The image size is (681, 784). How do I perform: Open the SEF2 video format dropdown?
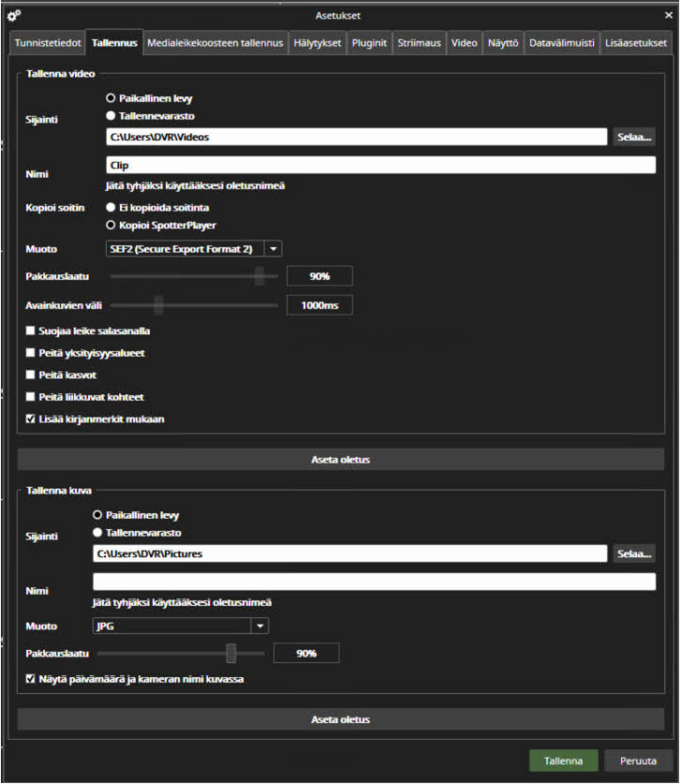(273, 249)
